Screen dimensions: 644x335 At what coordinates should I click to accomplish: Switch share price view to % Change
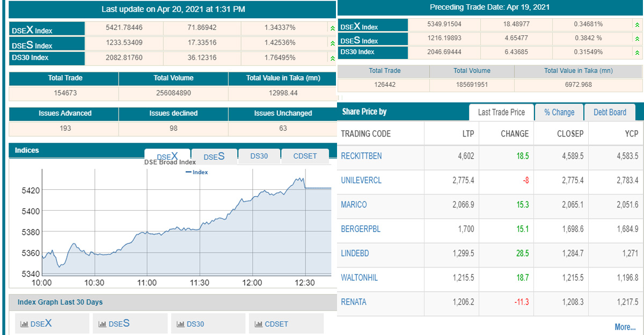click(x=559, y=112)
